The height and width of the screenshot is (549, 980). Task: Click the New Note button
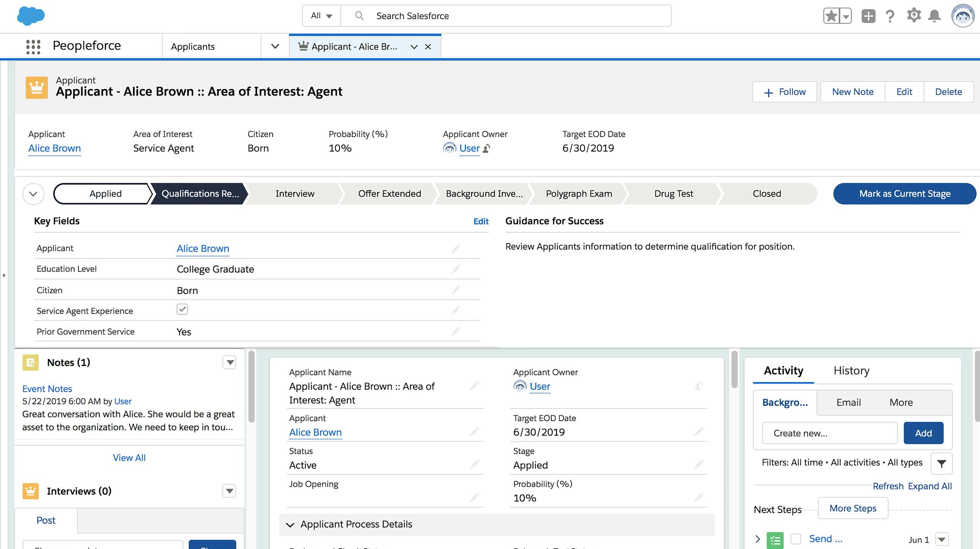(x=853, y=92)
